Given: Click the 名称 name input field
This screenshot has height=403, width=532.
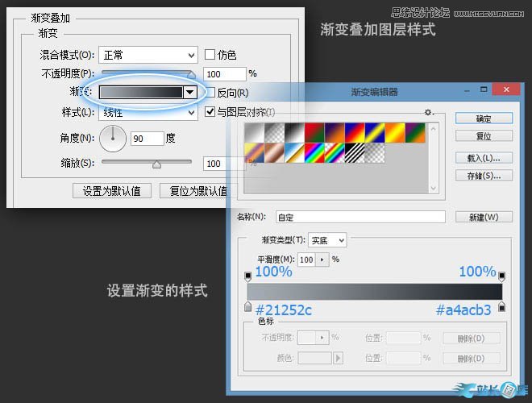Looking at the screenshot, I should (x=360, y=217).
